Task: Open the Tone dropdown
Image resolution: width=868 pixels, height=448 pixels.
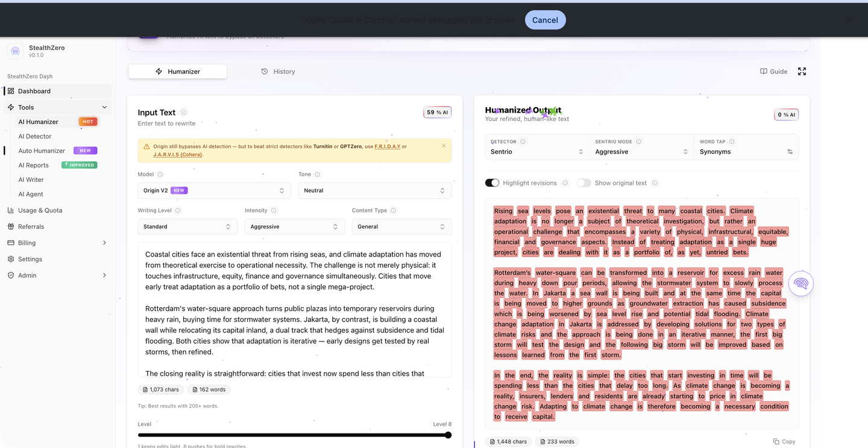Action: tap(375, 190)
